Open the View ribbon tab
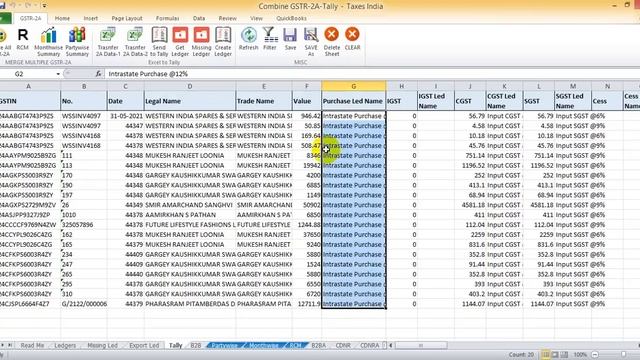Viewport: 640px width, 360px height. (x=256, y=18)
